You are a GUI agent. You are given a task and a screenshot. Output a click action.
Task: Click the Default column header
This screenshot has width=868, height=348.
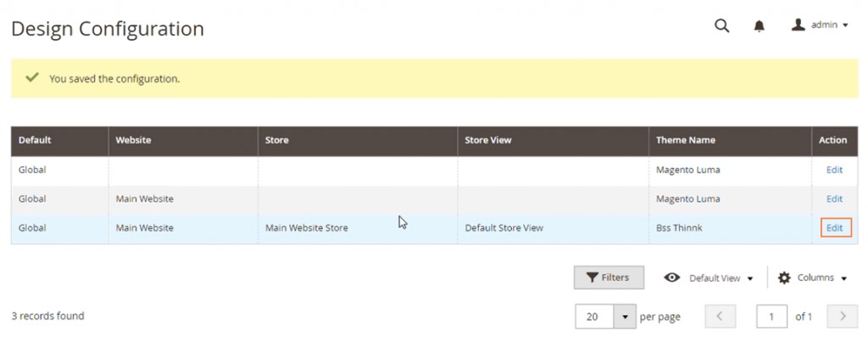click(x=35, y=140)
